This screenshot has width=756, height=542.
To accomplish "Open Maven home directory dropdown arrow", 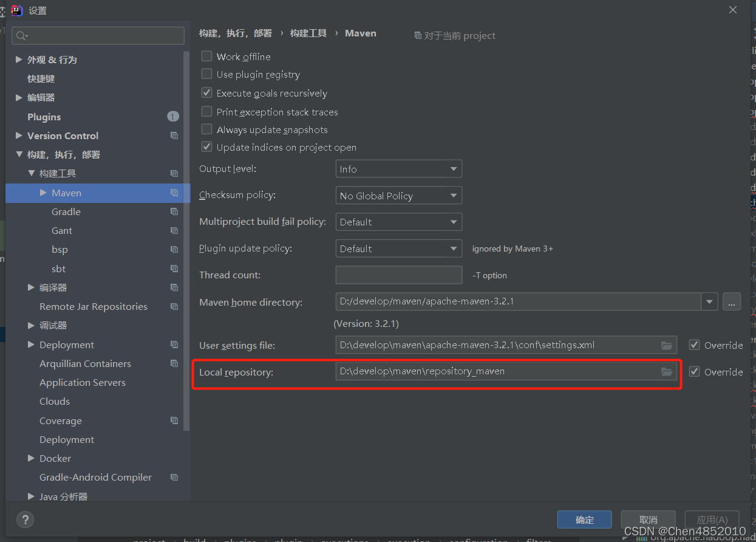I will [x=709, y=301].
